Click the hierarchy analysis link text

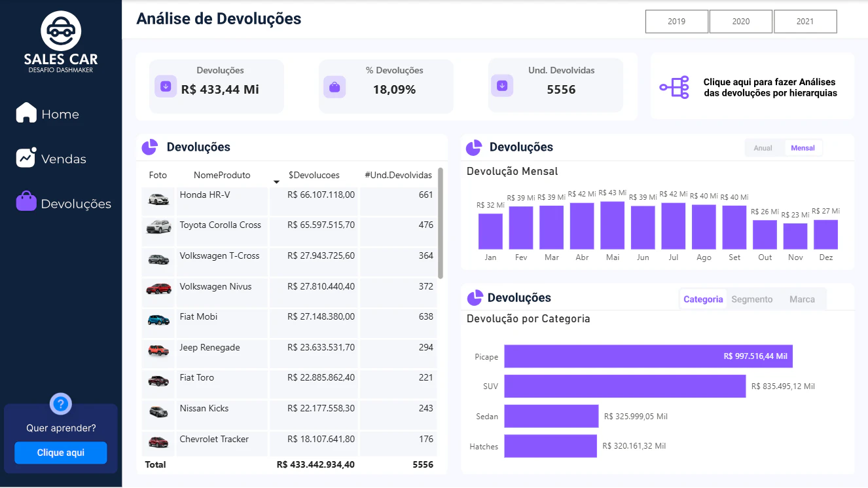pyautogui.click(x=770, y=88)
